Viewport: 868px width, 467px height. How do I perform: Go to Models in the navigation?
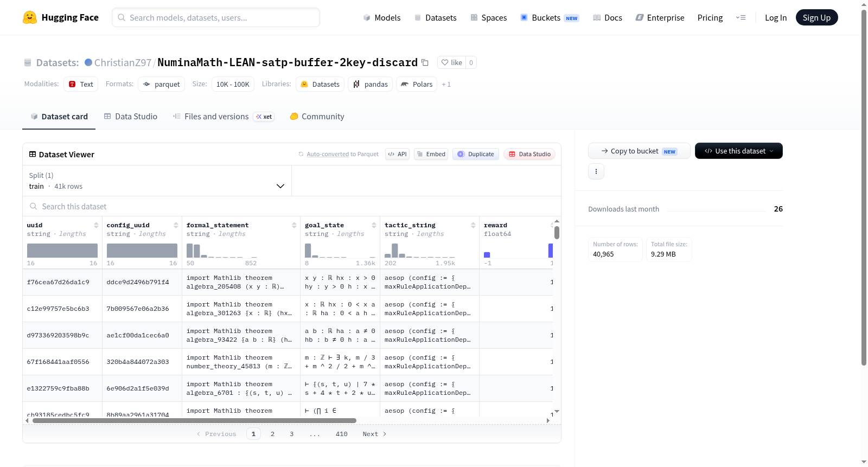[x=382, y=17]
